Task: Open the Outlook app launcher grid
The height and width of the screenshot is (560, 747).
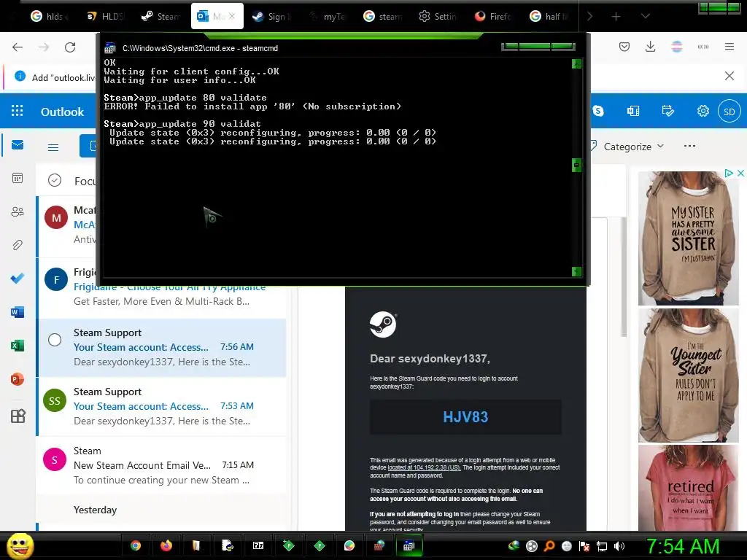Action: 18,111
